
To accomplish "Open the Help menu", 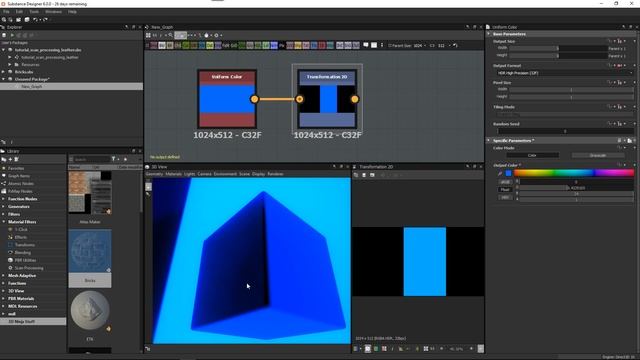I will click(72, 12).
